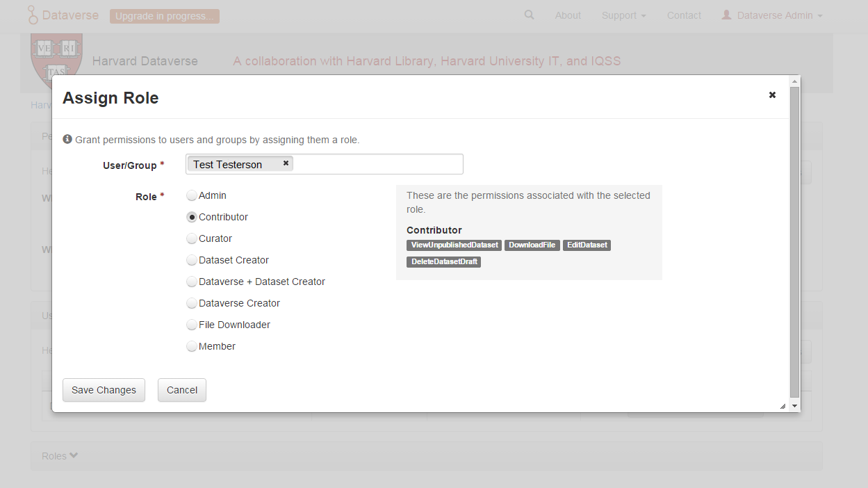Select the Member role
This screenshot has height=488, width=868.
[192, 345]
